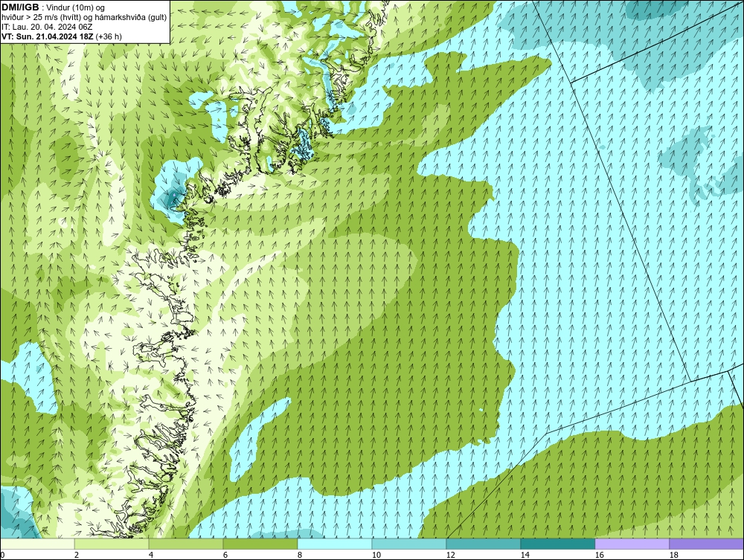Click the 4–6 m/s green legend swatch
744x560 pixels.
click(186, 544)
